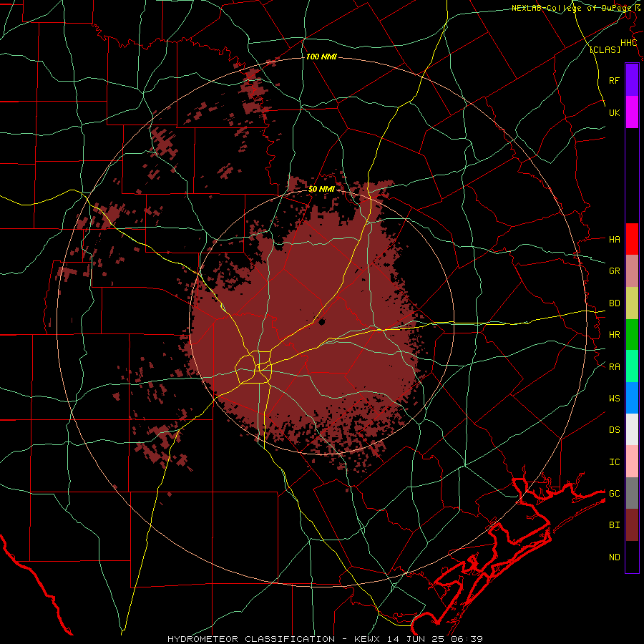Image resolution: width=644 pixels, height=644 pixels.
Task: Click the HA legend label
Action: tap(614, 240)
